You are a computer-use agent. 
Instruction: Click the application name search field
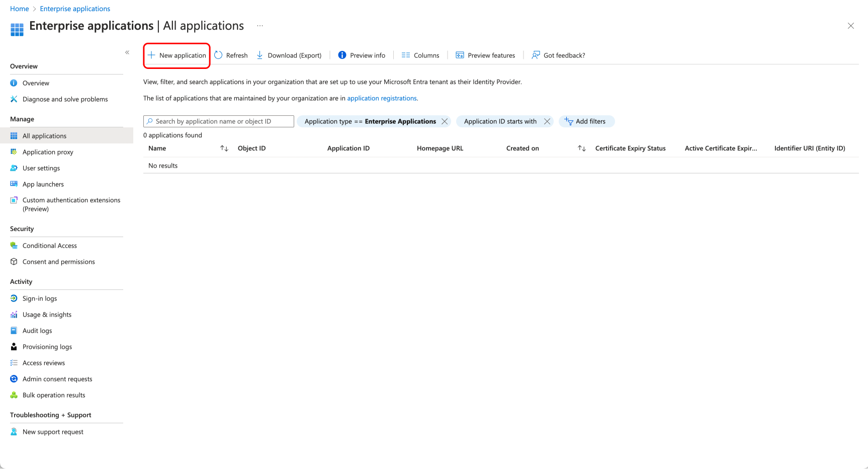(218, 121)
